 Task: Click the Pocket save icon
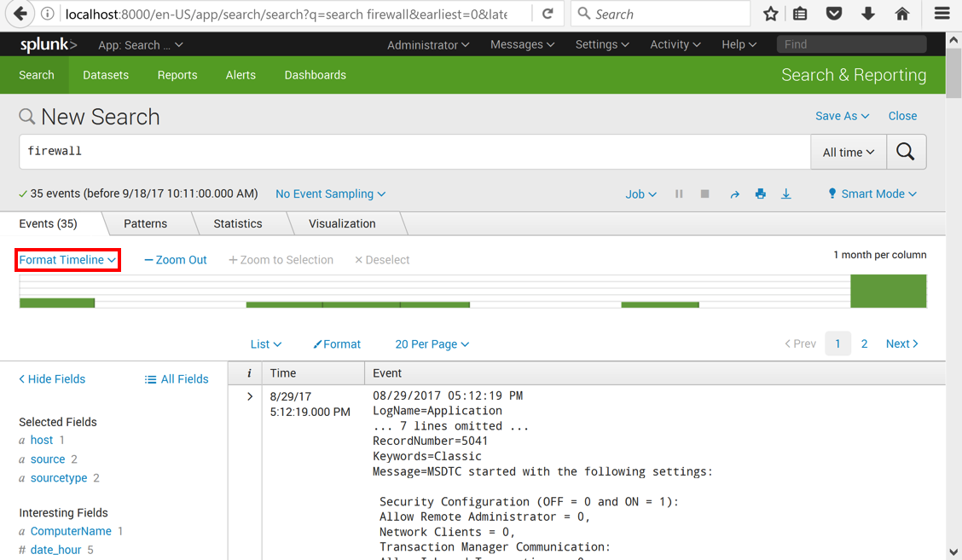834,14
